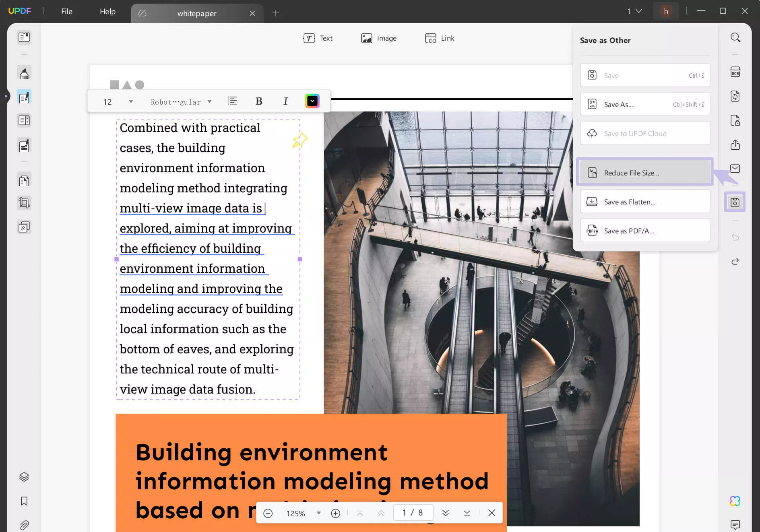Viewport: 760px width, 532px height.
Task: Go to next page arrow
Action: (x=446, y=513)
